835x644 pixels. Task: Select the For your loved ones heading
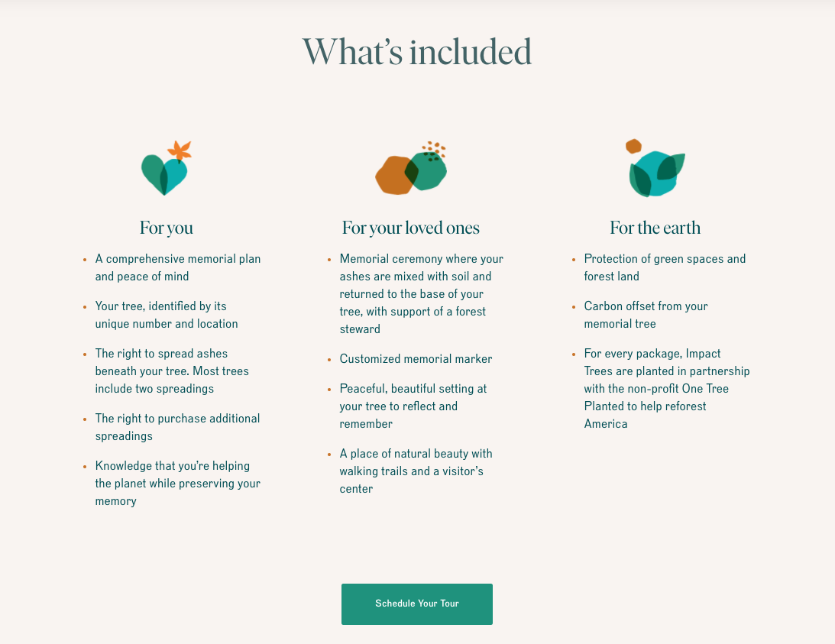pyautogui.click(x=411, y=228)
